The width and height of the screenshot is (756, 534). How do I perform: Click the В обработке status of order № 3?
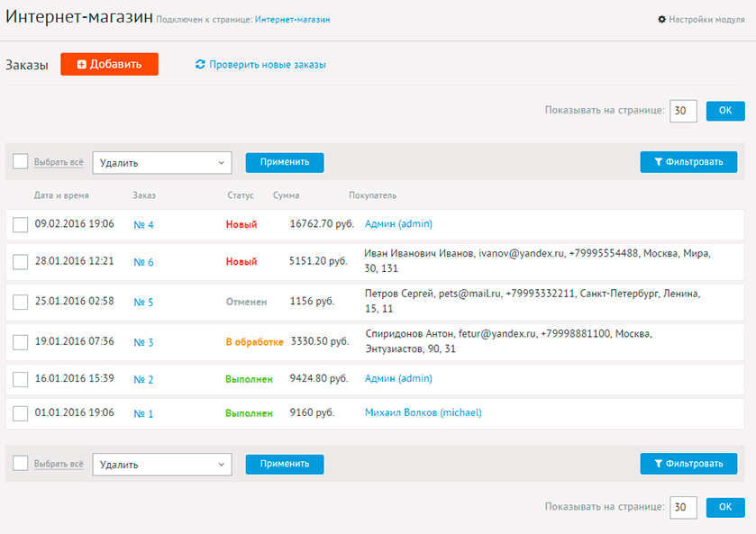coord(255,342)
